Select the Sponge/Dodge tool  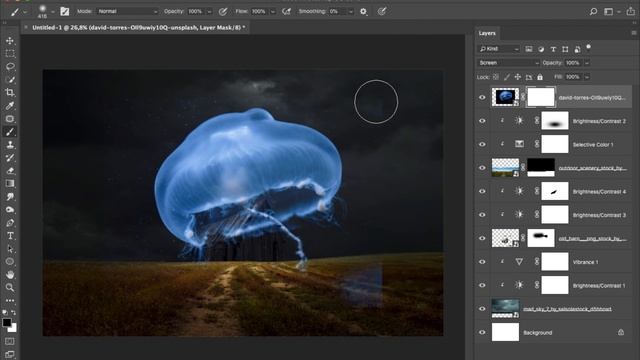pos(10,210)
